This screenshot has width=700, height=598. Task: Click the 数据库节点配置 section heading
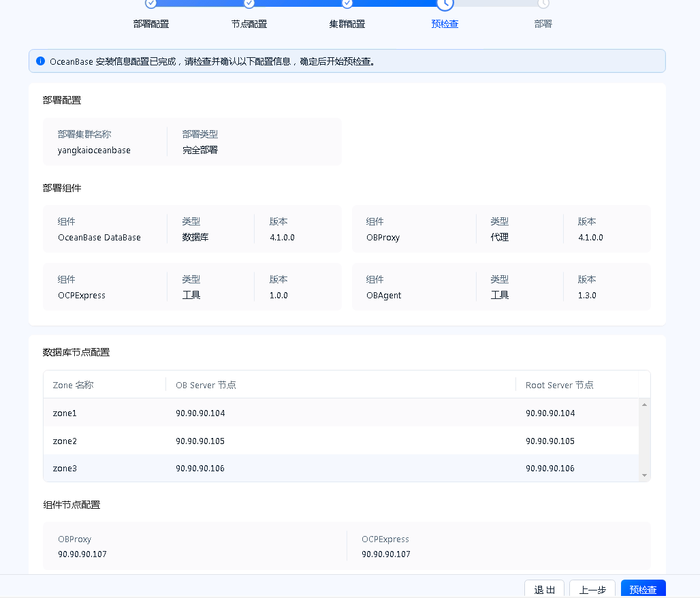pos(76,352)
